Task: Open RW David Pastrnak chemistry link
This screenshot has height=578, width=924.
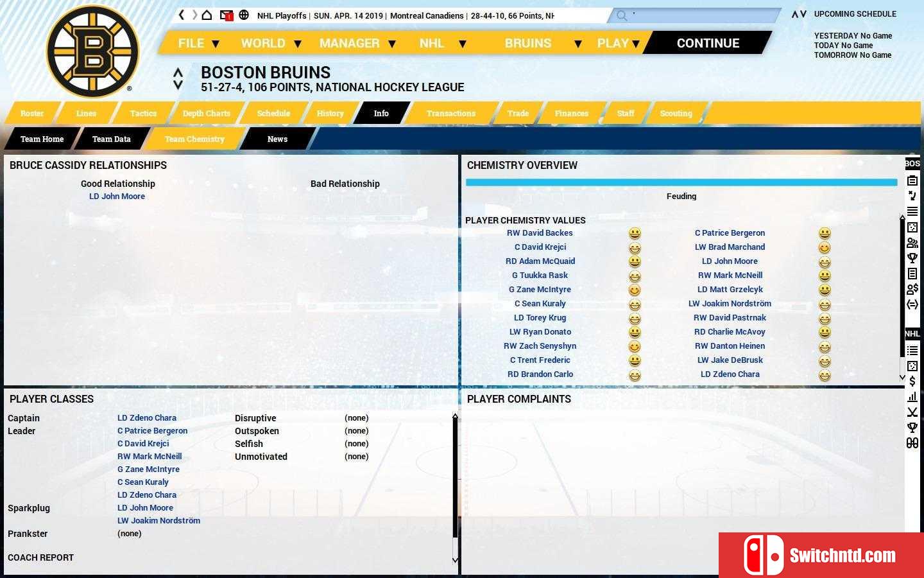Action: [x=730, y=318]
